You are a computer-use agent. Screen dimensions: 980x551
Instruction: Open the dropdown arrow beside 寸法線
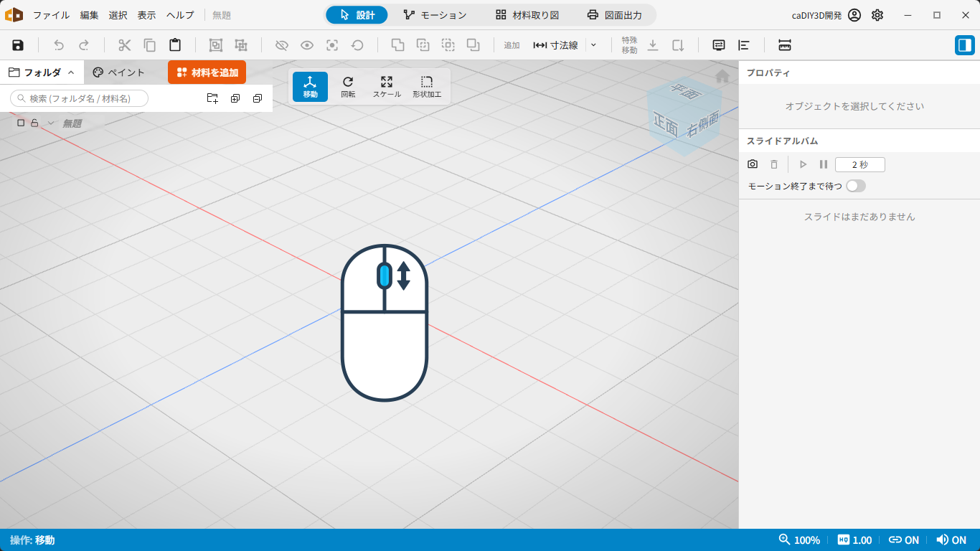(593, 45)
